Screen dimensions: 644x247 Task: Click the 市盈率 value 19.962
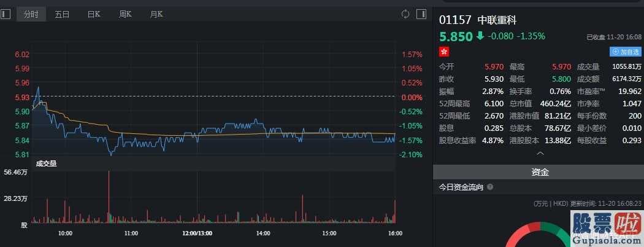[x=630, y=92]
